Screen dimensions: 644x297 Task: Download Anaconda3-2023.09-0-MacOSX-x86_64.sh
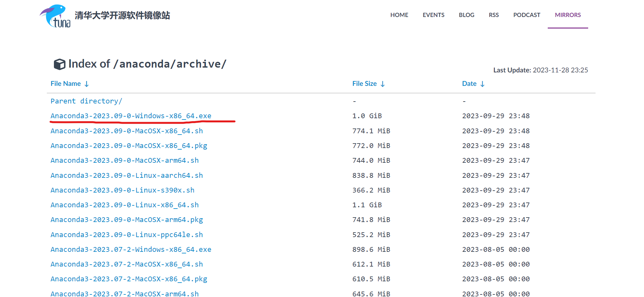(x=127, y=131)
